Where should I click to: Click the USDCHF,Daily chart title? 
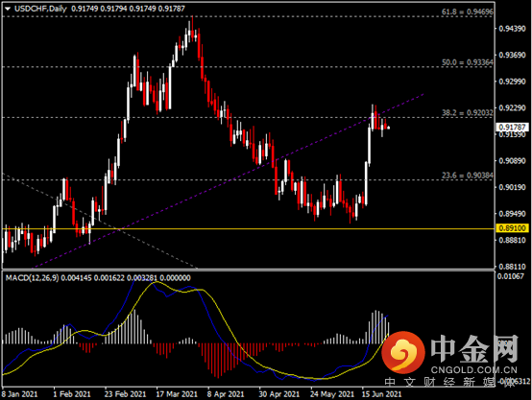tap(40, 9)
